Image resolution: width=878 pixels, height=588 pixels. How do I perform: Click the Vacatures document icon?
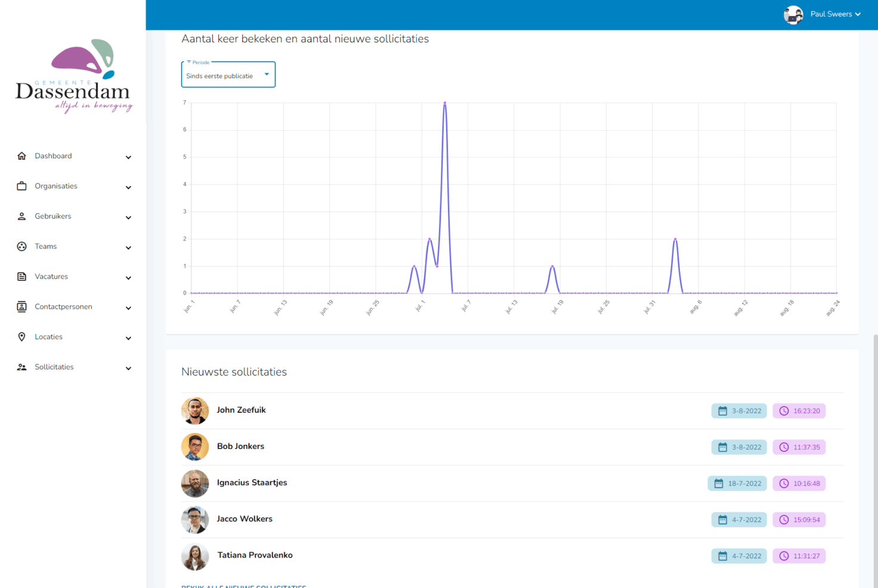coord(22,277)
